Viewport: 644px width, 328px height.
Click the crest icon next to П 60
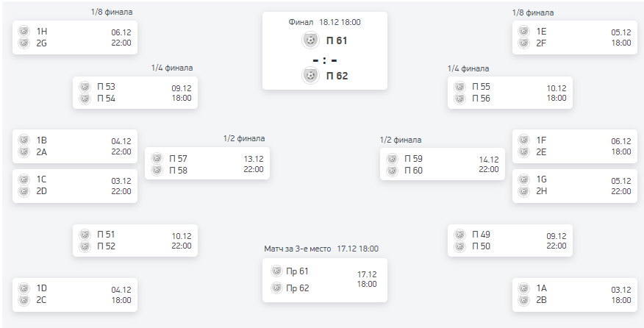(x=391, y=171)
